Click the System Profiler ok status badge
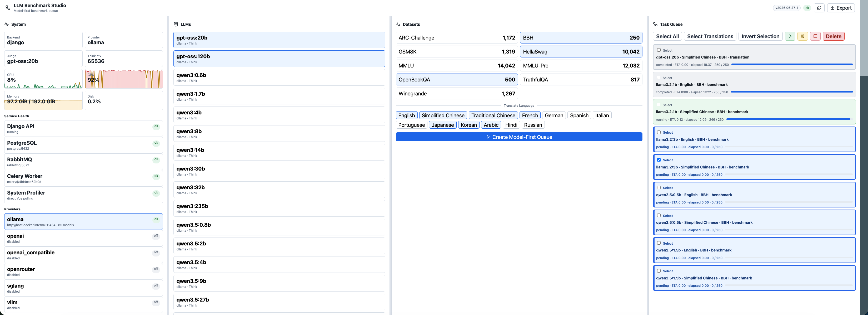Viewport: 868px width, 315px height. point(156,192)
